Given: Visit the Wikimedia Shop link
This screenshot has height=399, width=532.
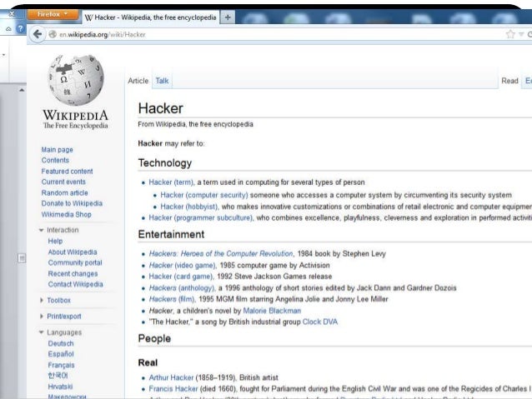Looking at the screenshot, I should point(66,214).
